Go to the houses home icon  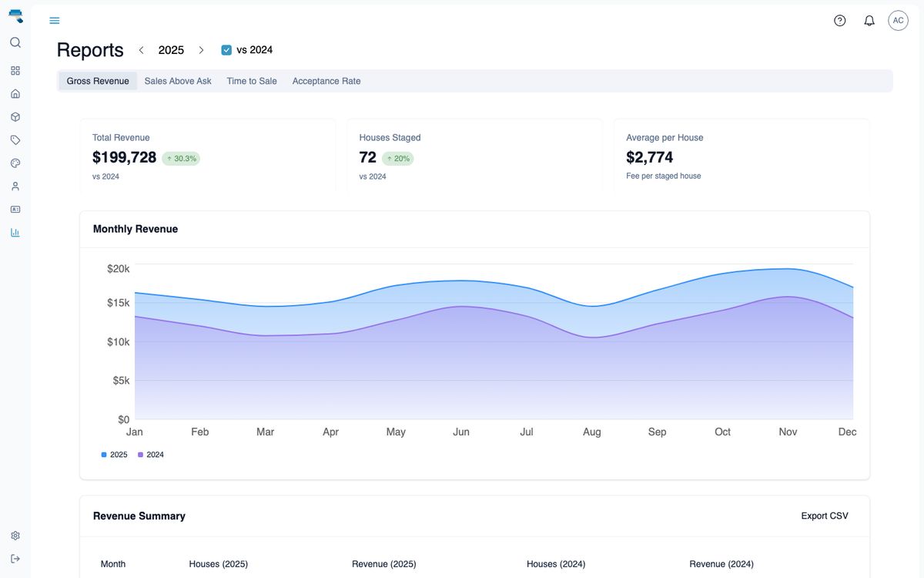tap(15, 94)
